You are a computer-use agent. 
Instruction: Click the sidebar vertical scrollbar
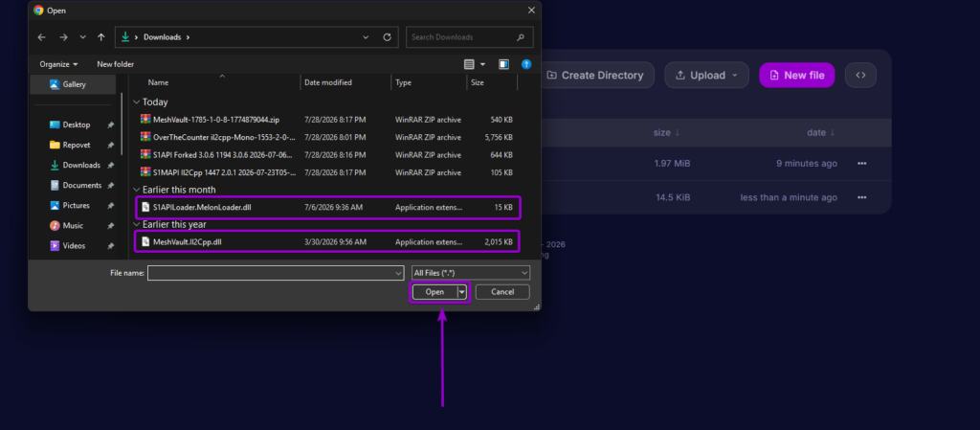(x=122, y=125)
